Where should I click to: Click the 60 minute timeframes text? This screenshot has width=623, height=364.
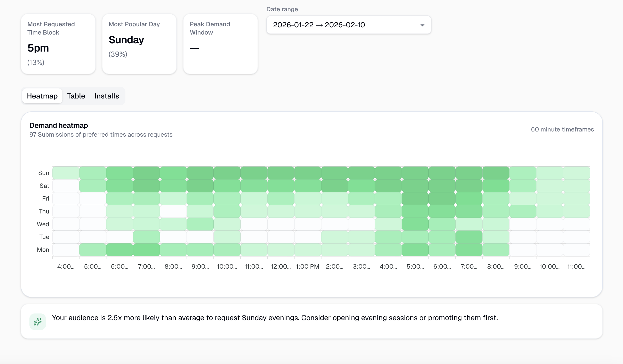(x=562, y=129)
